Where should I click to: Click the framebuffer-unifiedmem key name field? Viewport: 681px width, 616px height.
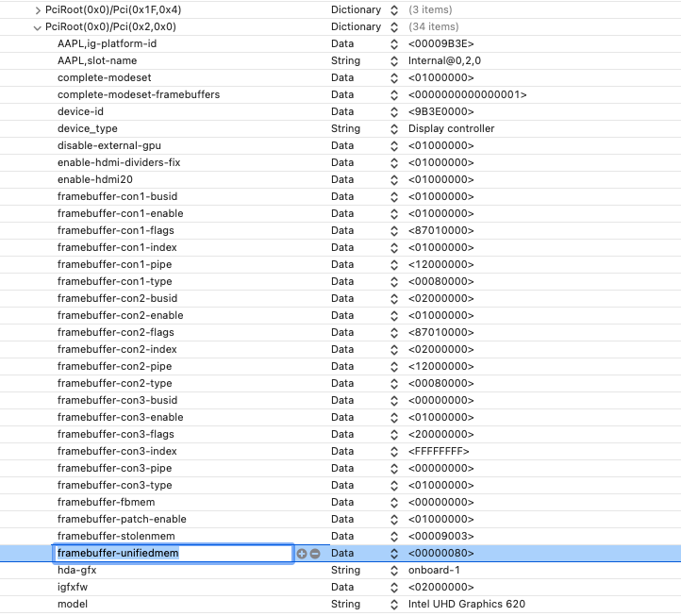(x=173, y=554)
